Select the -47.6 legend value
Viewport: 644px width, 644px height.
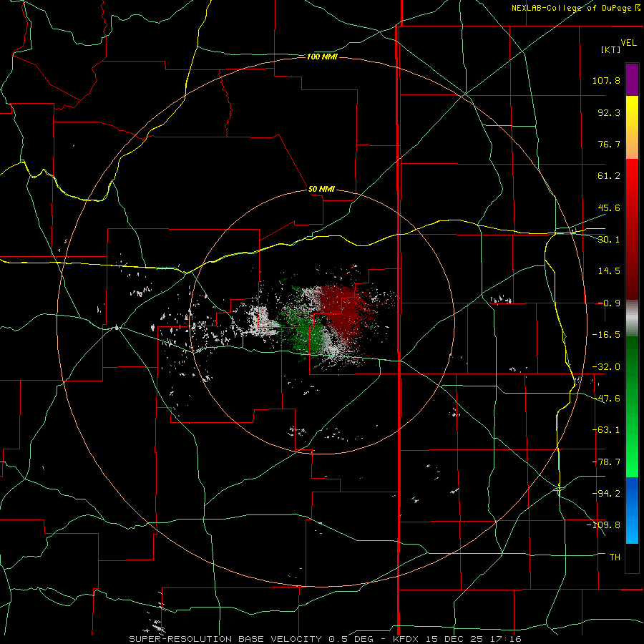[x=606, y=399]
